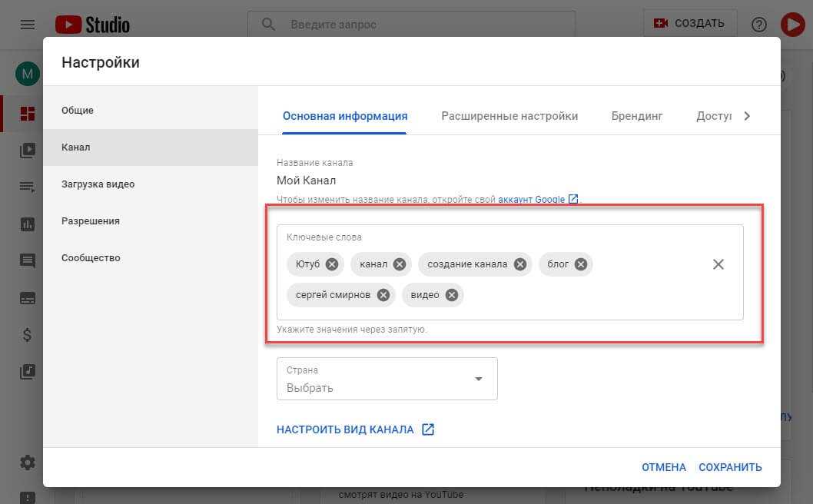This screenshot has width=813, height=504.
Task: Select Разрешения in settings menu
Action: pos(151,221)
